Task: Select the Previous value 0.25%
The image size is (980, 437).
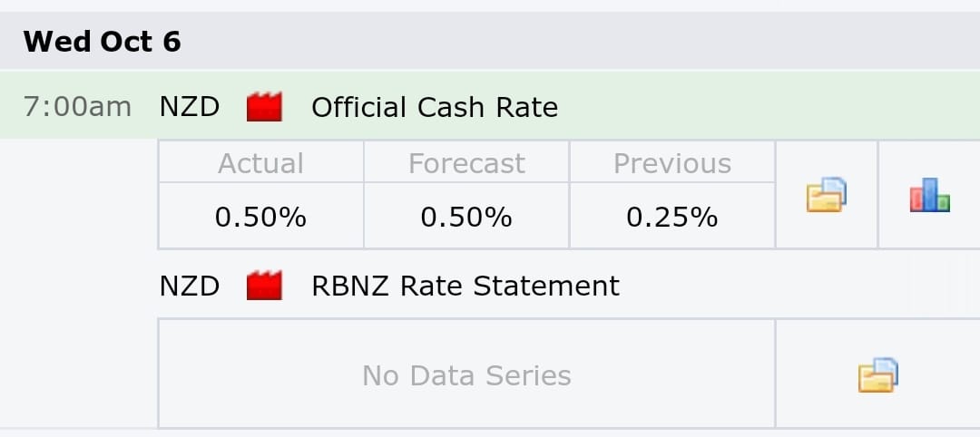Action: (x=671, y=218)
